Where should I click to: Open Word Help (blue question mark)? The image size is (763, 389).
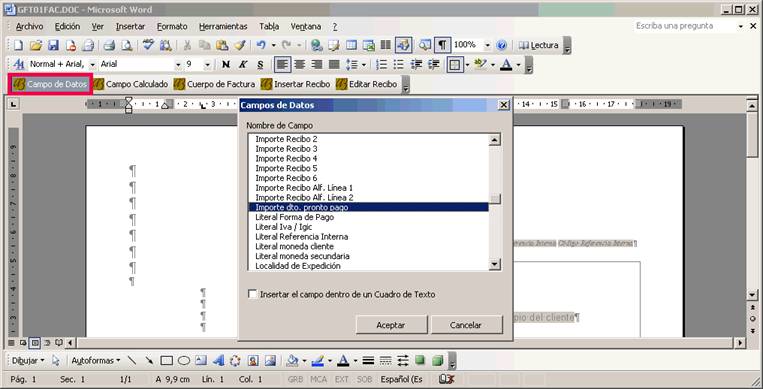[x=501, y=45]
